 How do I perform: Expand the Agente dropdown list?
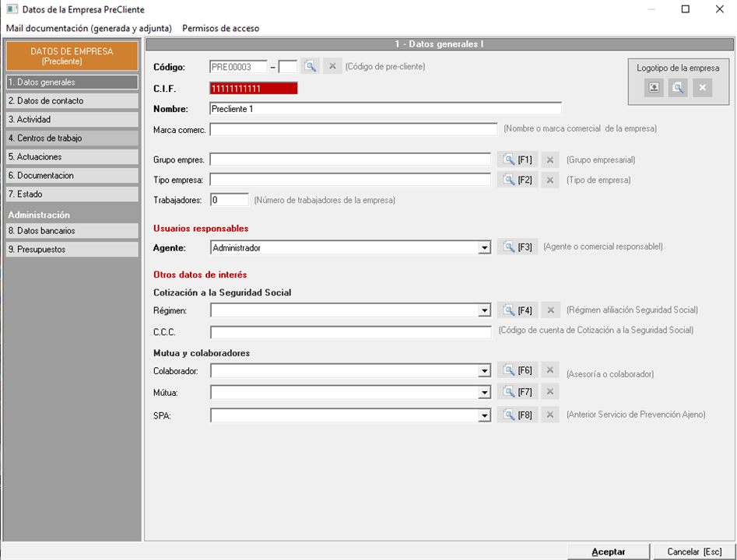pos(485,247)
